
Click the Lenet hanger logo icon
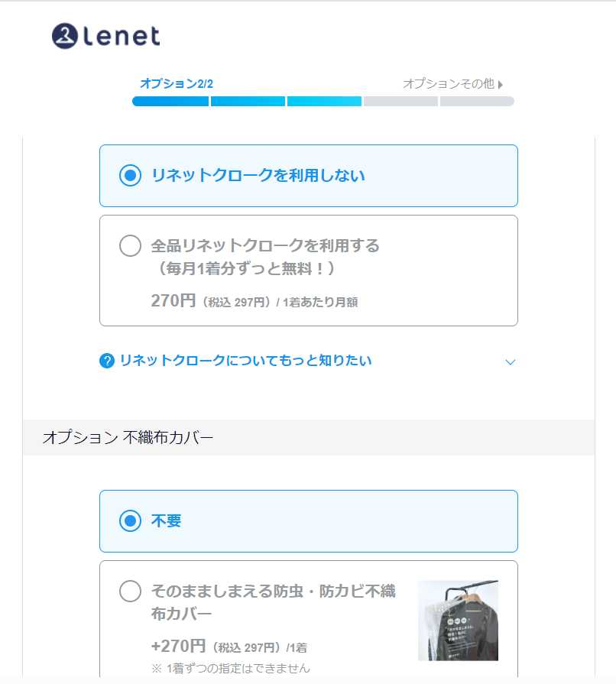(x=65, y=36)
